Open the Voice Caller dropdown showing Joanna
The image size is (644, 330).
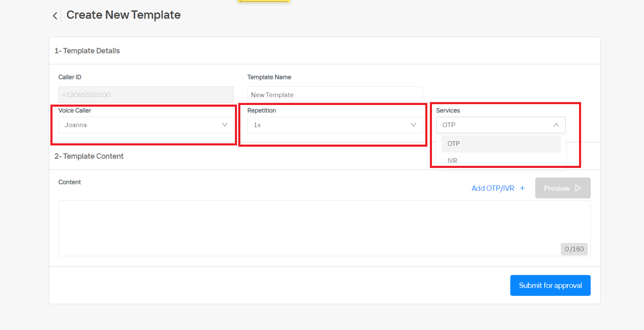(x=146, y=125)
